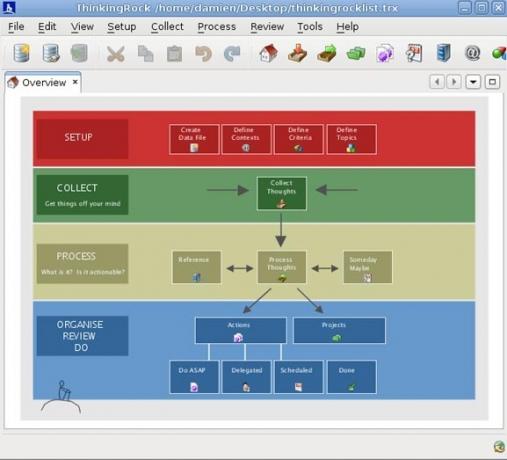Click the Cut scissors toolbar icon

[116, 54]
